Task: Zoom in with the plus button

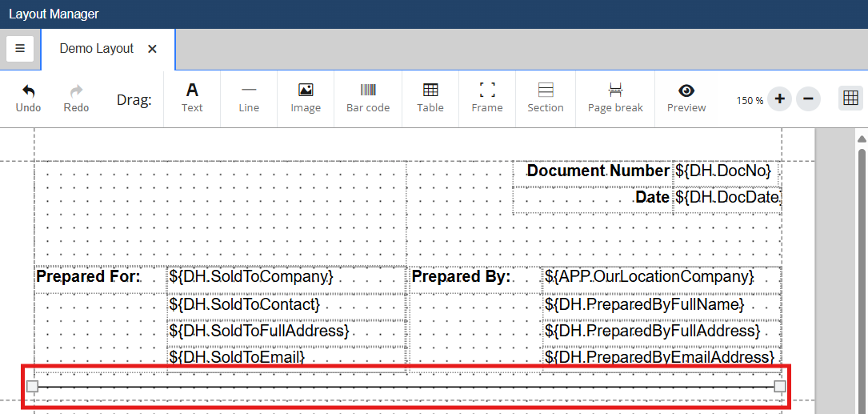Action: (x=780, y=99)
